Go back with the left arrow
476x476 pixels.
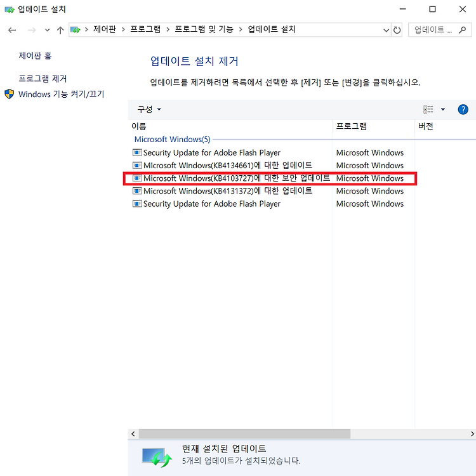(x=12, y=30)
